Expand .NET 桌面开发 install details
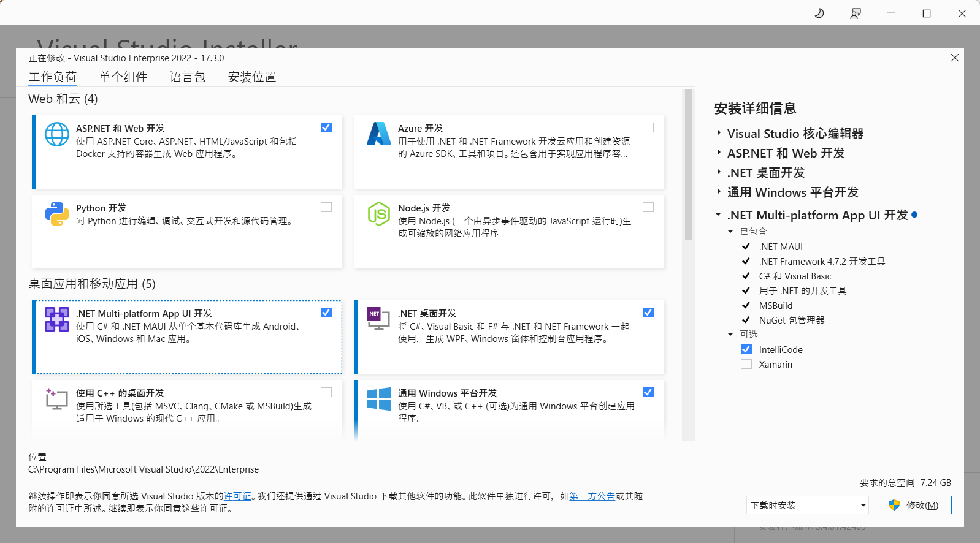This screenshot has width=980, height=543. (x=719, y=172)
